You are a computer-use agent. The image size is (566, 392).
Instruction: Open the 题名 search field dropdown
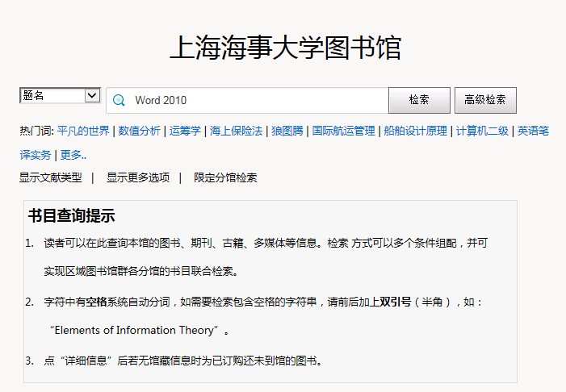coord(60,95)
